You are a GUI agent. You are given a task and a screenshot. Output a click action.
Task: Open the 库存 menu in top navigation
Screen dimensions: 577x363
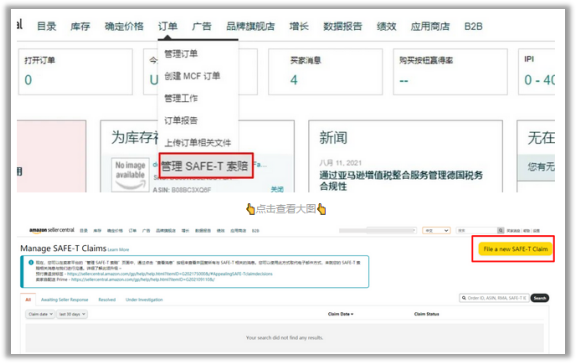pos(80,26)
